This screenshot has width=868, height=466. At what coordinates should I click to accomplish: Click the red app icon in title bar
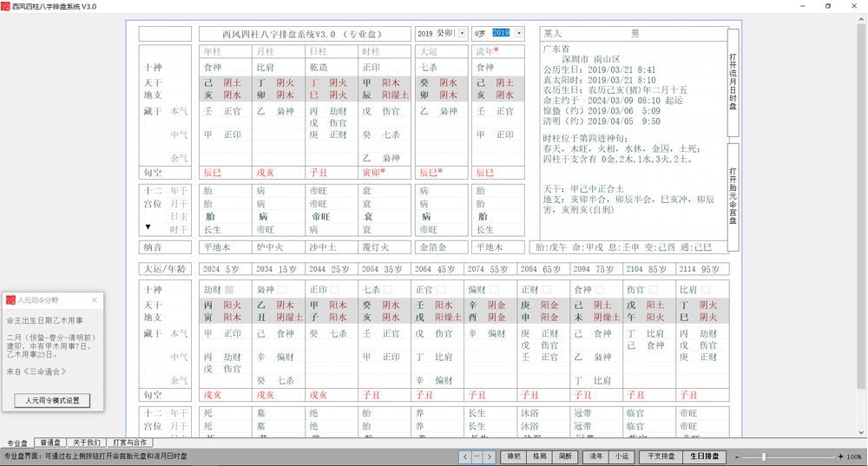[x=5, y=6]
